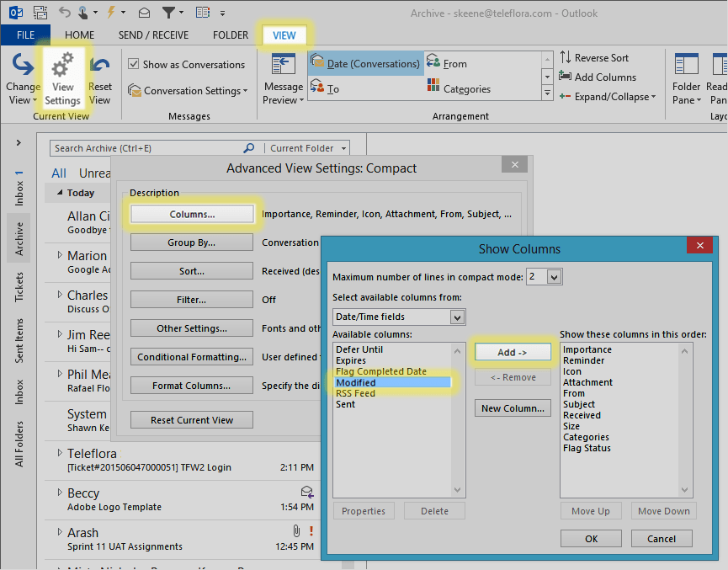Click Cancel in Show Columns dialog
The image size is (728, 570).
click(662, 539)
